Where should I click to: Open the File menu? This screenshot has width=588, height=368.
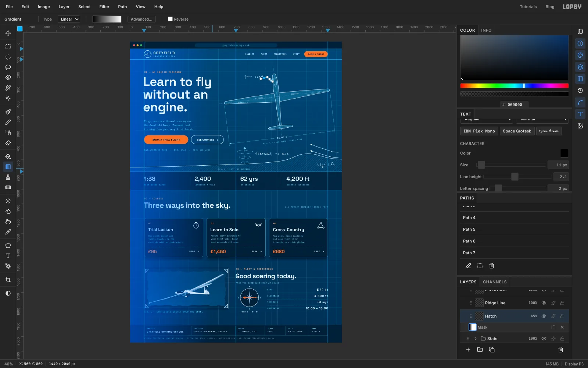[9, 7]
